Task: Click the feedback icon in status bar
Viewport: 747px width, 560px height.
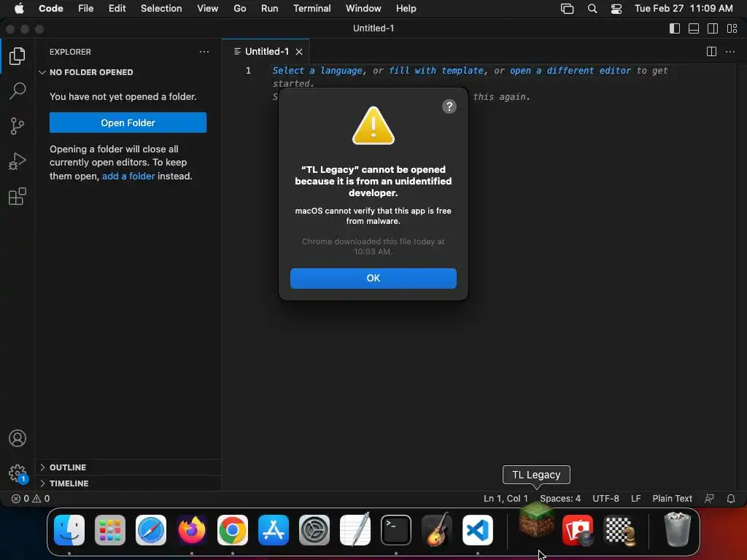Action: (709, 499)
